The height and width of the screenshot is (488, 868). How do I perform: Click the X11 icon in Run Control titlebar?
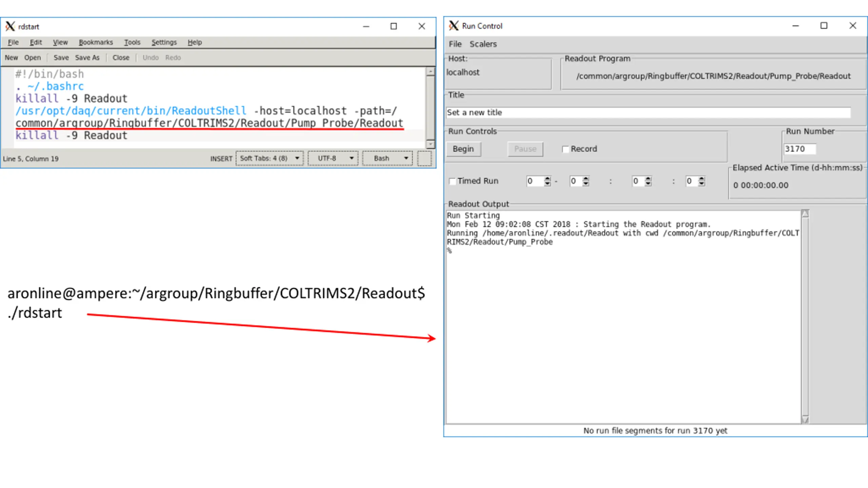453,26
